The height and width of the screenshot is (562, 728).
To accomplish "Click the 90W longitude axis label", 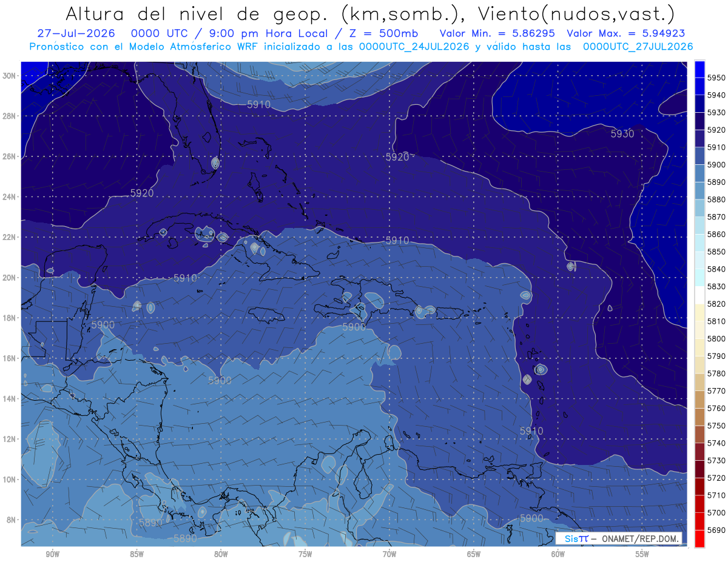I will pyautogui.click(x=52, y=554).
